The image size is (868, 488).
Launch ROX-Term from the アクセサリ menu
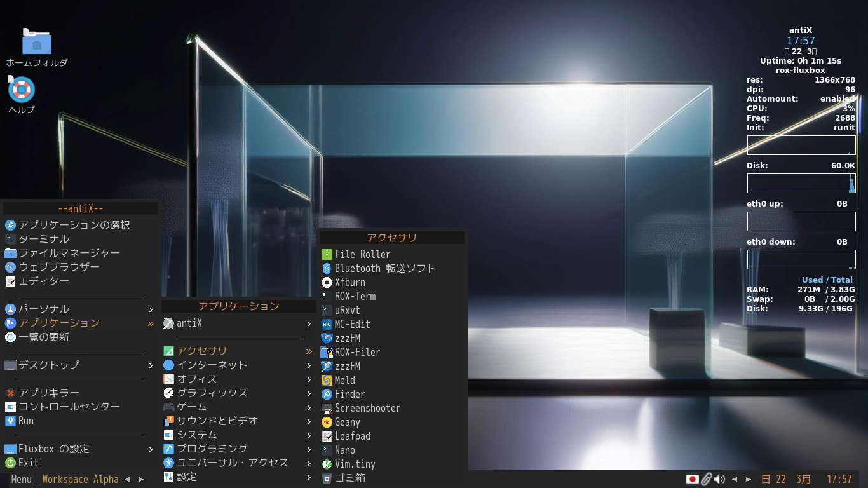(x=393, y=296)
